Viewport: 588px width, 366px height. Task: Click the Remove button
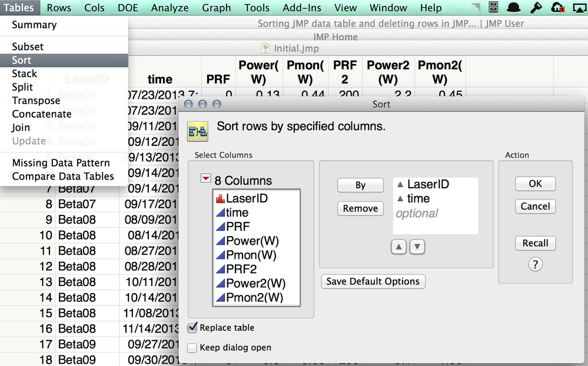[360, 208]
